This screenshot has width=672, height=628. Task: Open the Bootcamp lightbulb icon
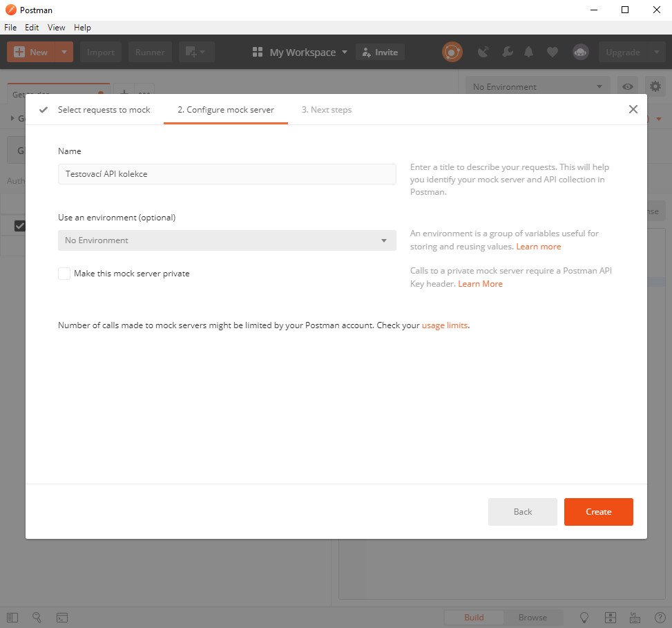(x=584, y=617)
